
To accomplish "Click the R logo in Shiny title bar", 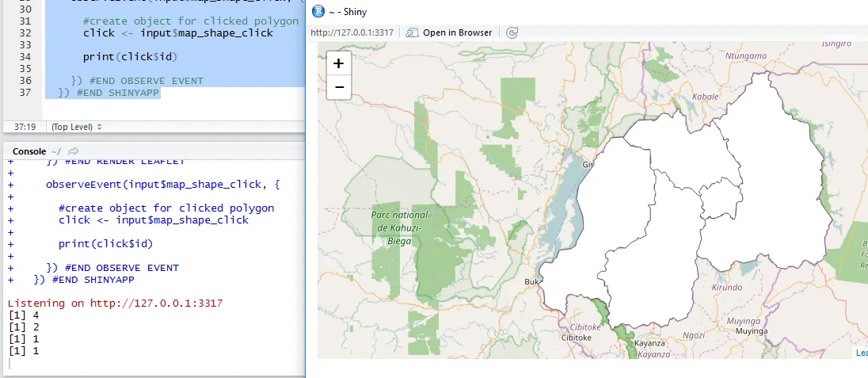I will click(x=318, y=10).
